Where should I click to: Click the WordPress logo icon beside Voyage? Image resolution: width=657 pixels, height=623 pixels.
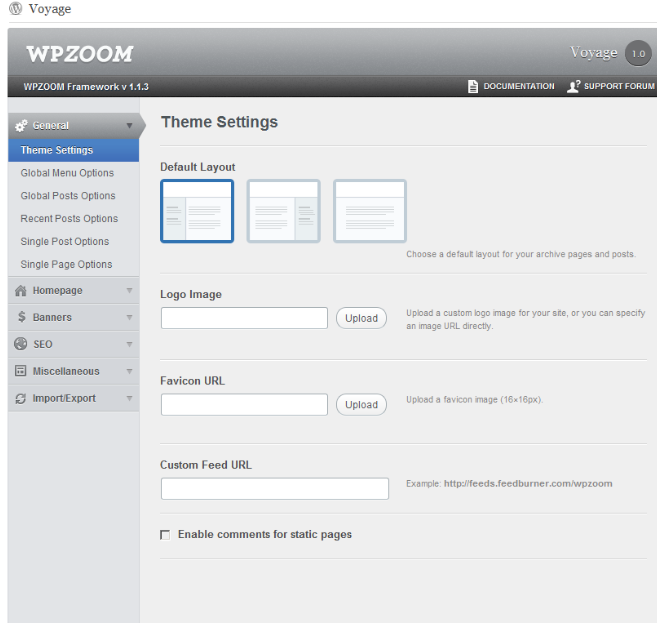pos(16,8)
